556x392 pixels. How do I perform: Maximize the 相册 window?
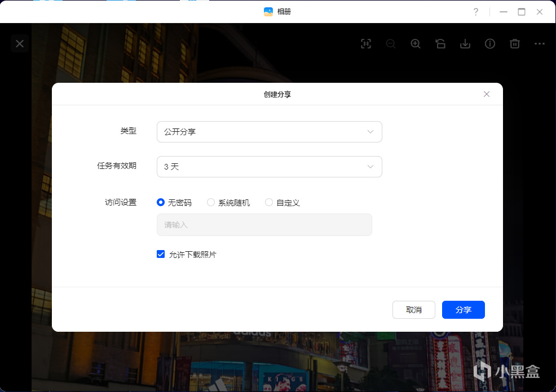tap(522, 12)
